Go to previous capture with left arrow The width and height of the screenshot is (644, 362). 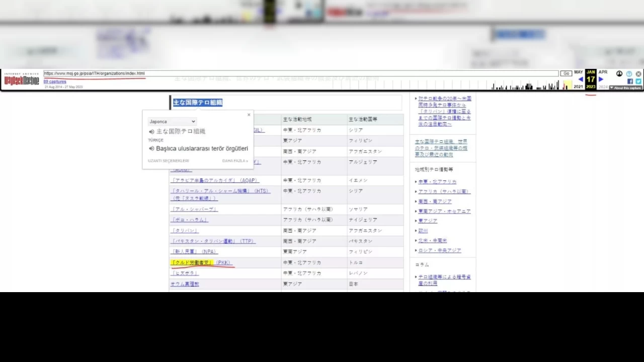581,79
